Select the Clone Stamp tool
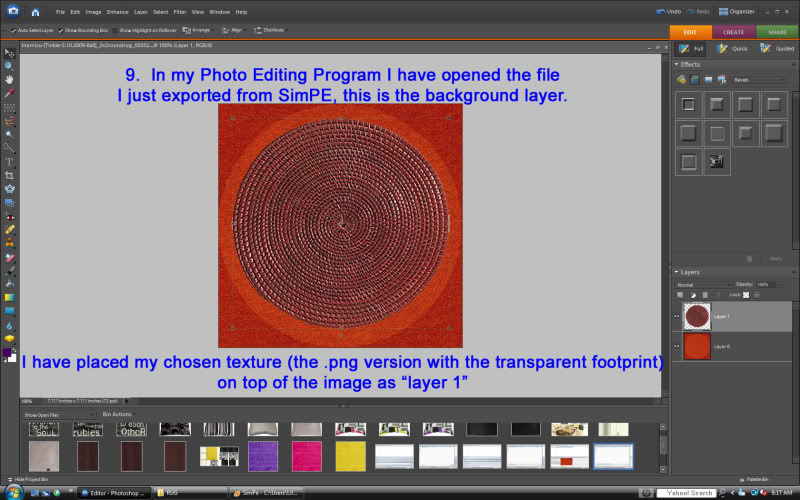800x500 pixels. (9, 243)
